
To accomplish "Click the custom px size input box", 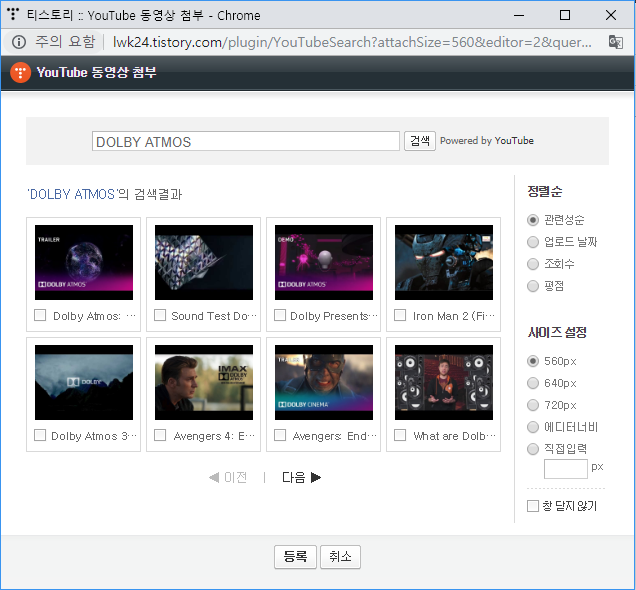I will pos(566,469).
